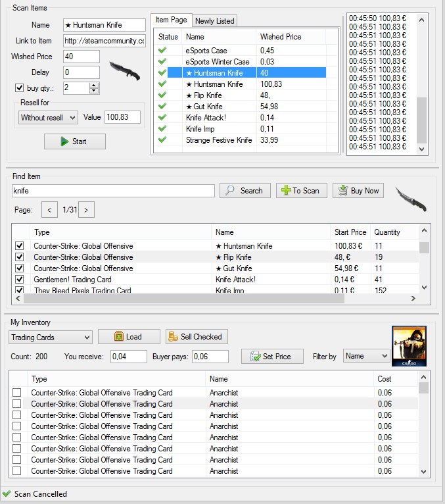This screenshot has width=445, height=504.
Task: Click the Load inventory button
Action: point(129,336)
